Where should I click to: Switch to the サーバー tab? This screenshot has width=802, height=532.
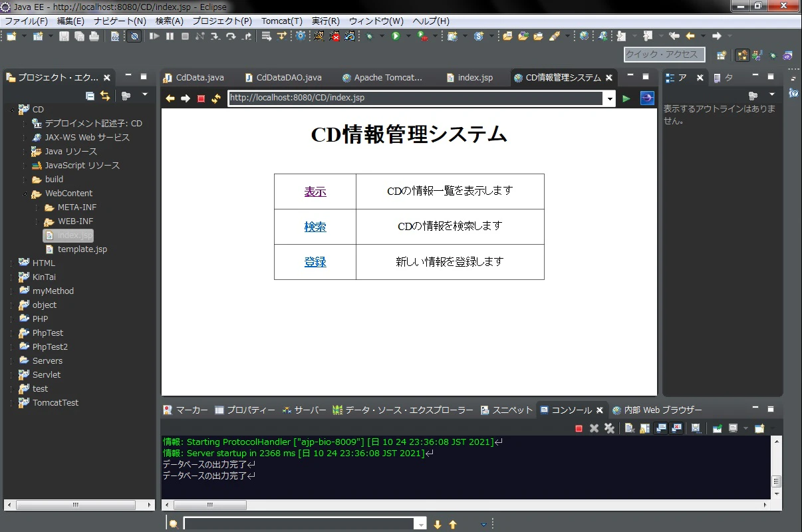pos(305,410)
